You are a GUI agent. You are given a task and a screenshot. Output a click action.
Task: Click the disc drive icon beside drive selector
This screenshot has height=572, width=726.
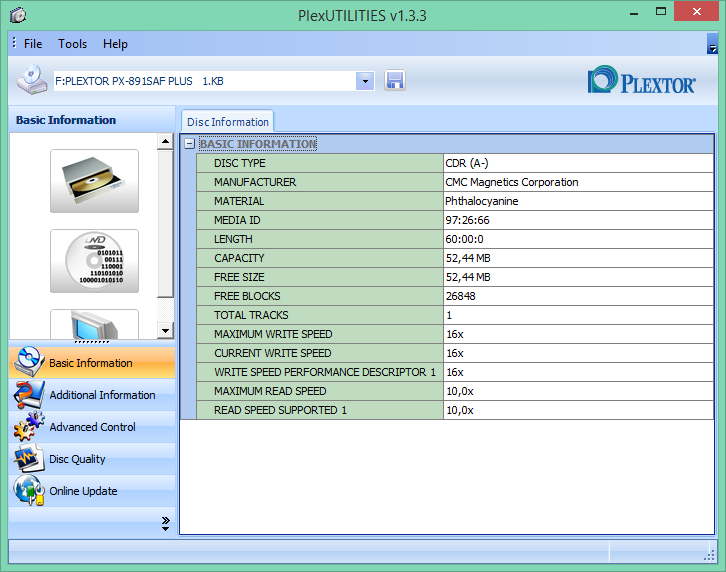click(32, 80)
